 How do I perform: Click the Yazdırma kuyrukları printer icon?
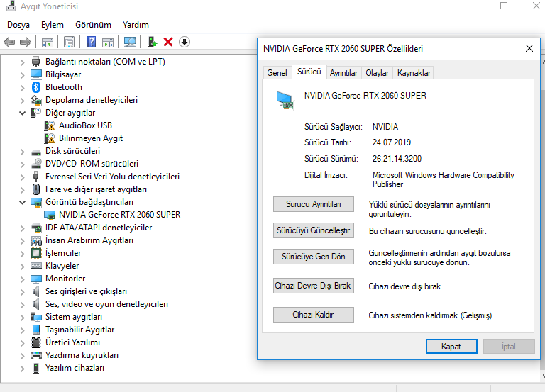pos(36,355)
